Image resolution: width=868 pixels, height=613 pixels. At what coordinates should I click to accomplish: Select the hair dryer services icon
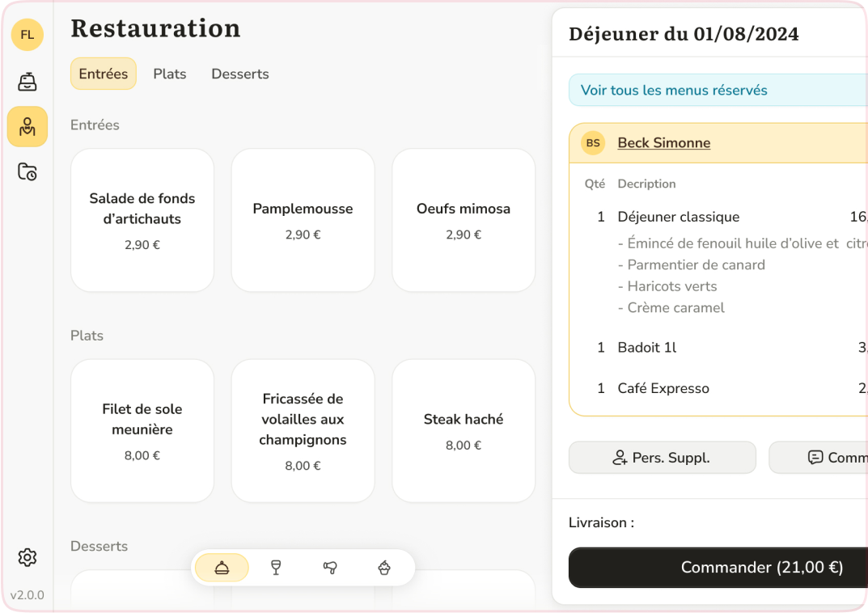tap(330, 568)
